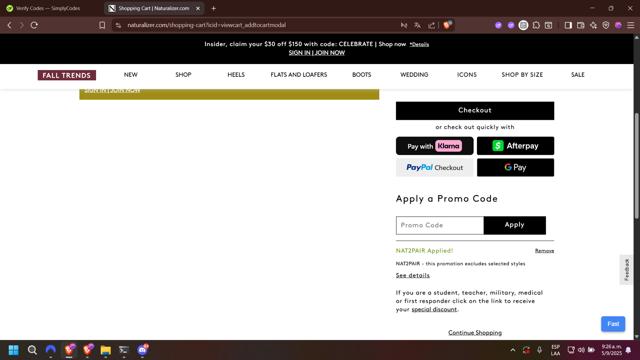Click the special discount link
Screen dimensions: 640x360
434,309
